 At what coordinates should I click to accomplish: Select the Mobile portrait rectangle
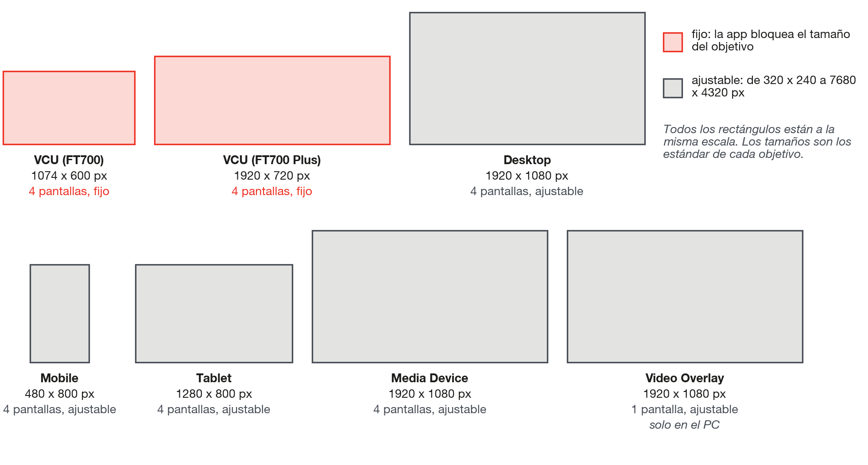pyautogui.click(x=60, y=314)
